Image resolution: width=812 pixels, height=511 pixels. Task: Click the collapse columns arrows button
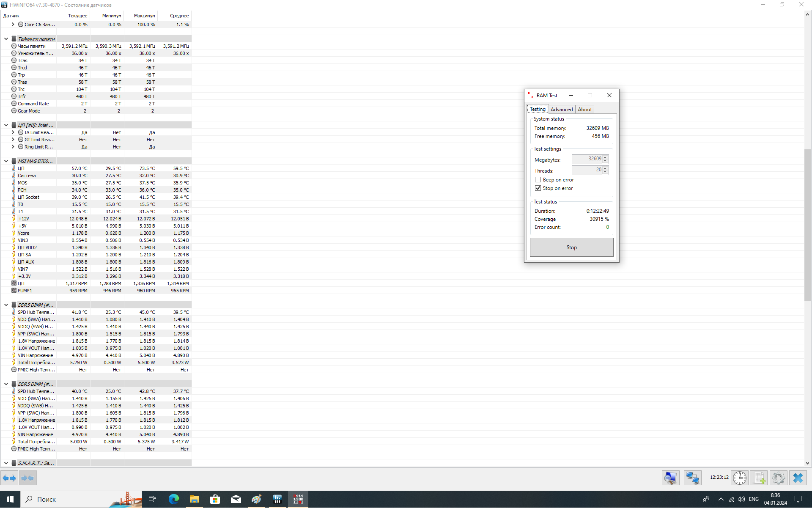click(x=27, y=478)
